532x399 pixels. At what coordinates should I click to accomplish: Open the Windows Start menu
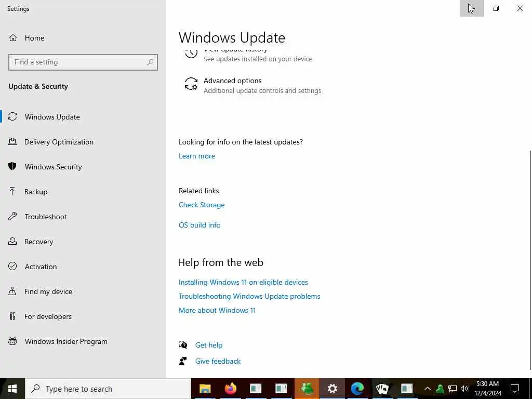(x=12, y=389)
